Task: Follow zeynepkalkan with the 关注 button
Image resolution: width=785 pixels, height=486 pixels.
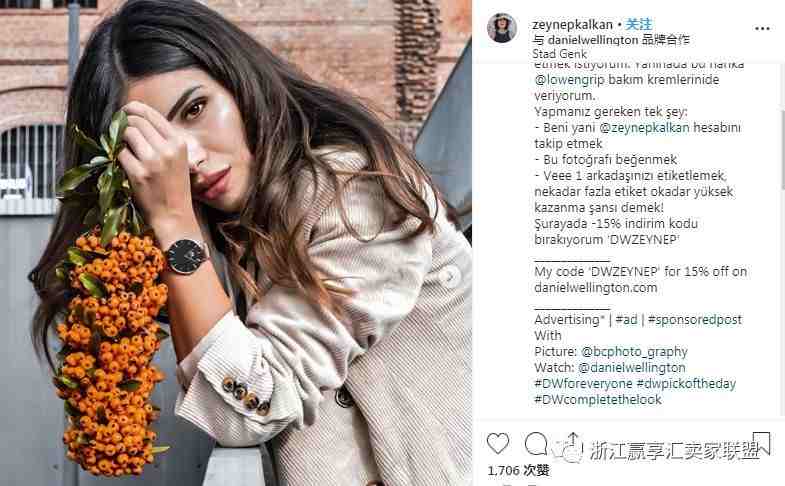Action: click(x=639, y=24)
